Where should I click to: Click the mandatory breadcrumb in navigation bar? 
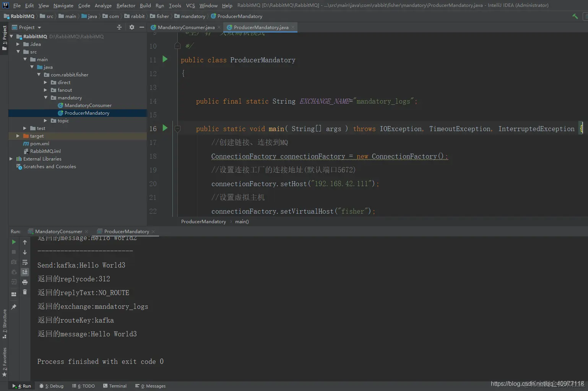(x=190, y=16)
